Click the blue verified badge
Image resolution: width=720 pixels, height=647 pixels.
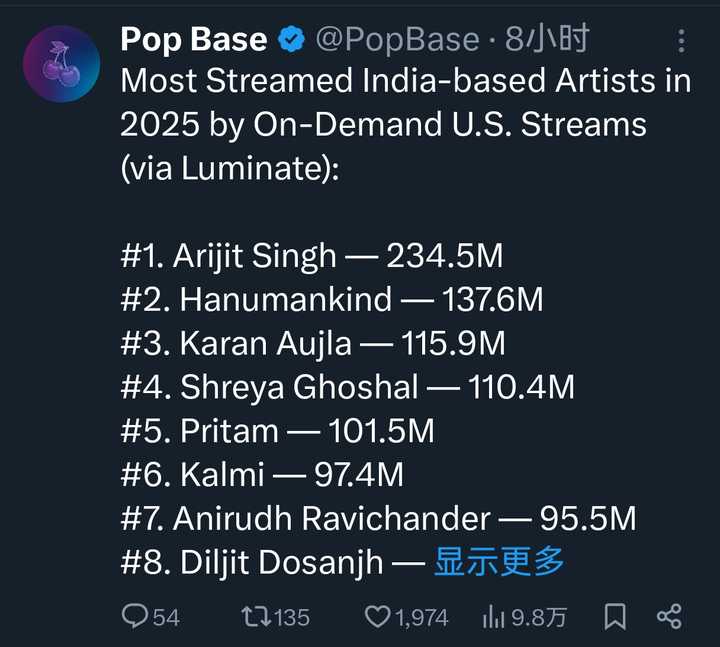(x=291, y=40)
